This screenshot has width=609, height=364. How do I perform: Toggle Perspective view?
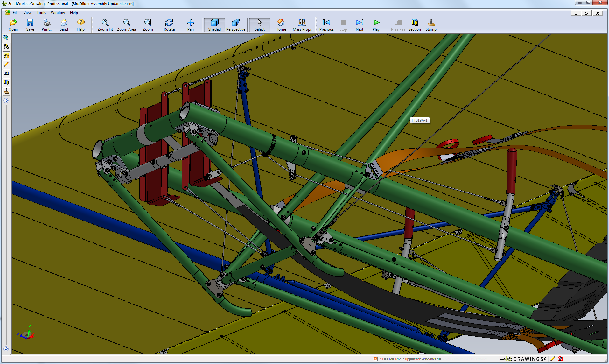235,25
